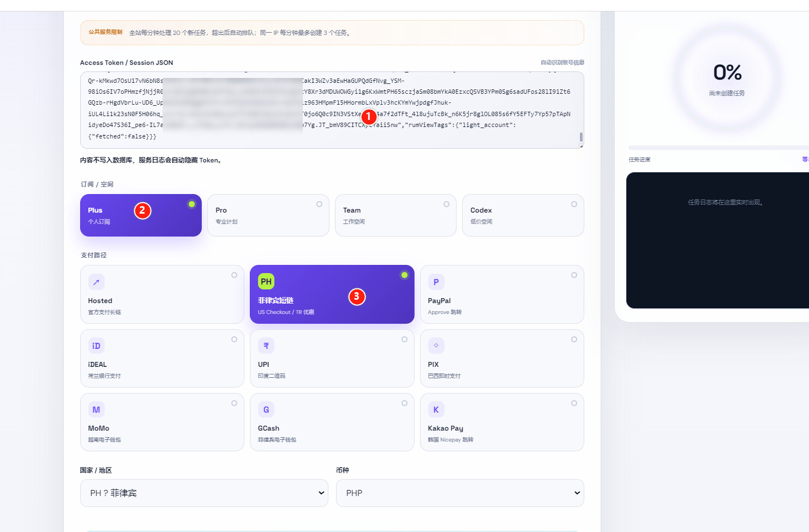
Task: Click the Hosted arrow icon
Action: (96, 282)
